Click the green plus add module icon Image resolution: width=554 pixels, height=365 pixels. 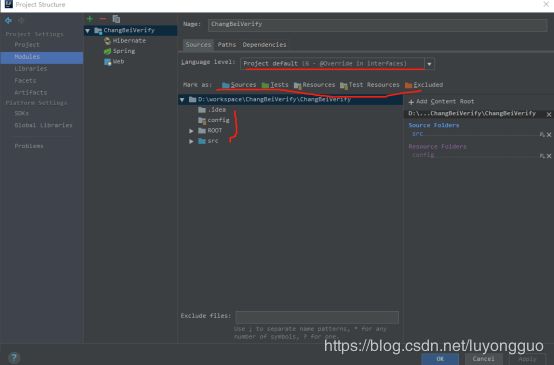tap(90, 19)
